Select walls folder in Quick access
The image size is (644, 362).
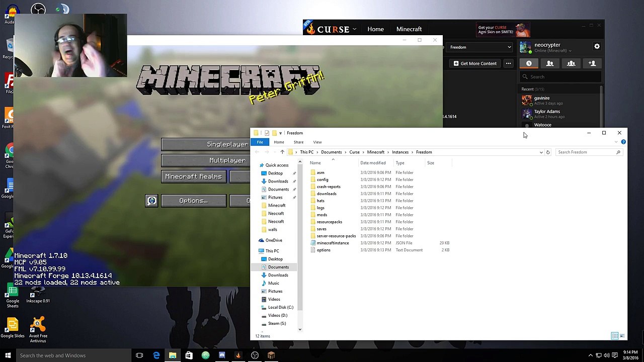tap(272, 229)
